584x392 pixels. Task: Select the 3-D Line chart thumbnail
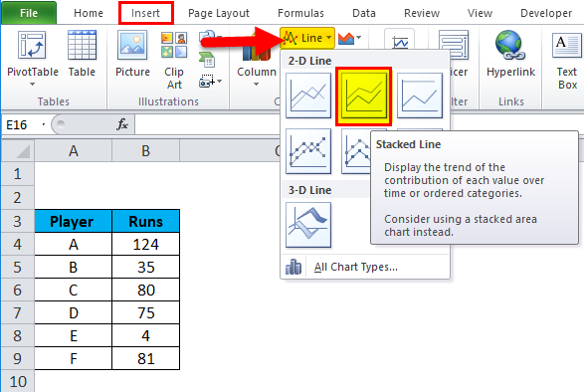pyautogui.click(x=308, y=225)
